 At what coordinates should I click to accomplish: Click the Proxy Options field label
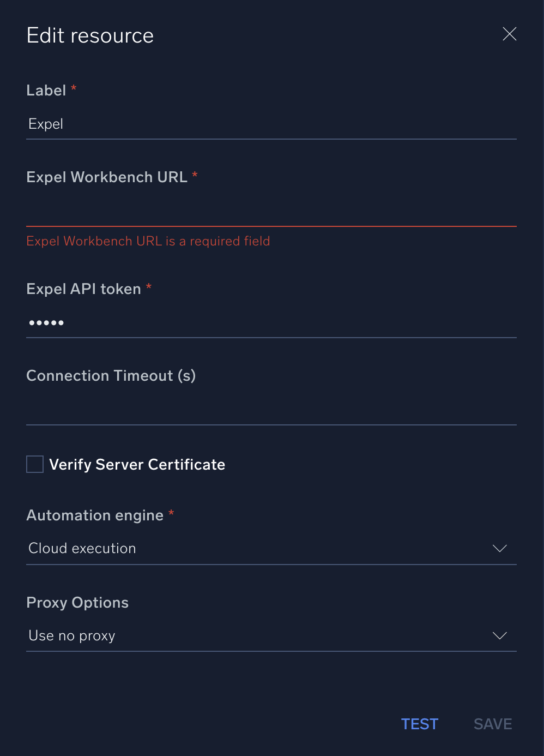coord(77,603)
